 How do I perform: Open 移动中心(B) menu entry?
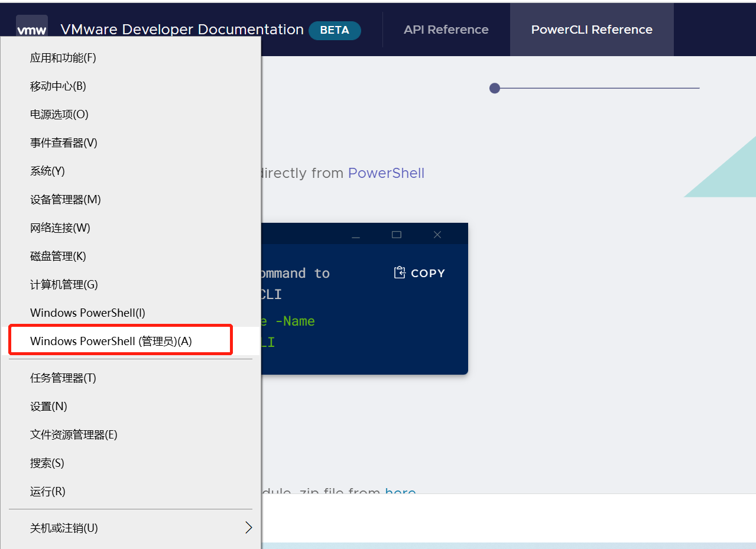tap(130, 86)
